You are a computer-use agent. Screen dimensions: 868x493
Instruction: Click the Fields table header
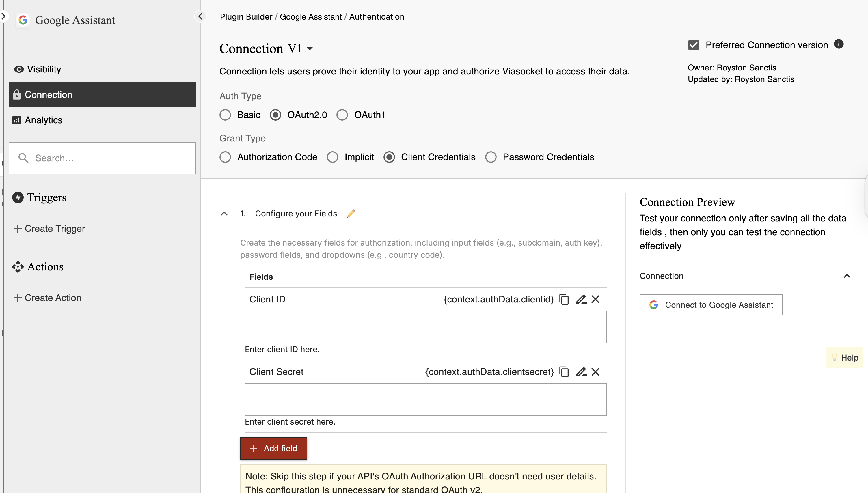click(261, 277)
